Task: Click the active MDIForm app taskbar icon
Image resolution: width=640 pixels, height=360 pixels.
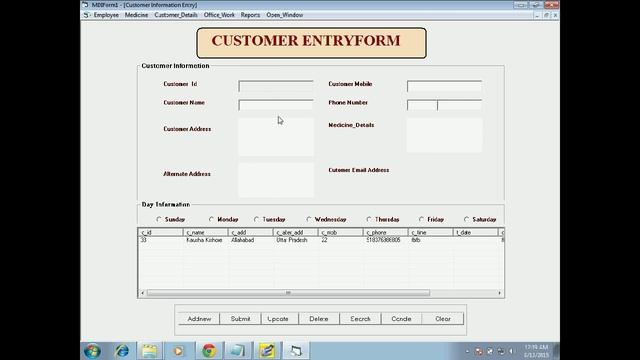Action: point(296,351)
